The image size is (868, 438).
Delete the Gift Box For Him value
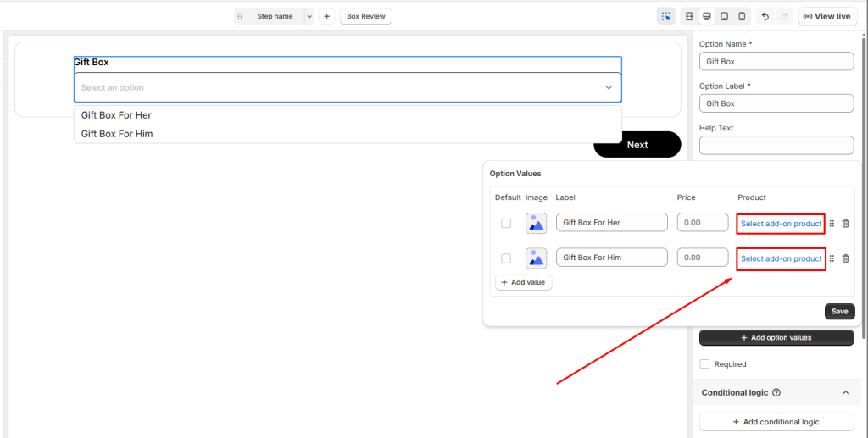pos(845,258)
